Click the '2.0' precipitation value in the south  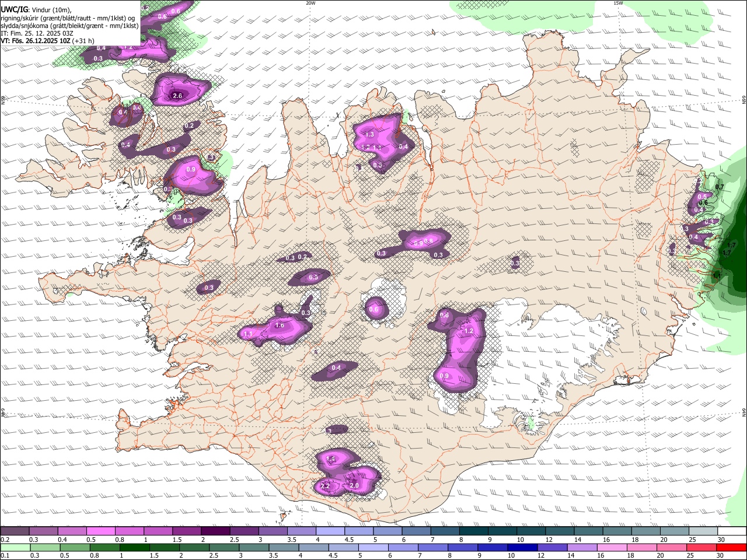354,486
